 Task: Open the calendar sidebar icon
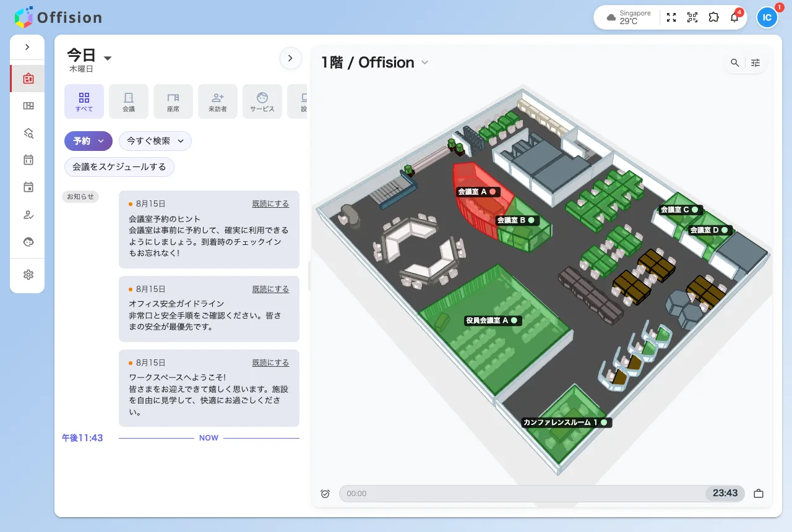point(28,160)
